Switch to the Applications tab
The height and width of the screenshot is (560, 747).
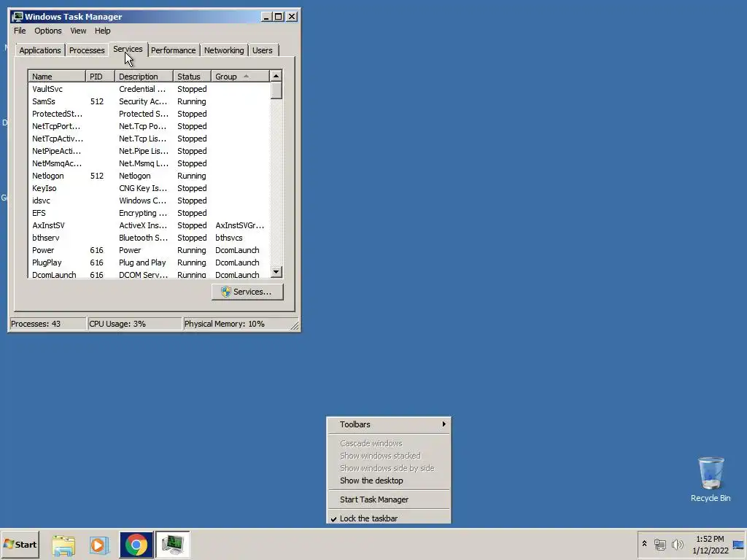(40, 50)
